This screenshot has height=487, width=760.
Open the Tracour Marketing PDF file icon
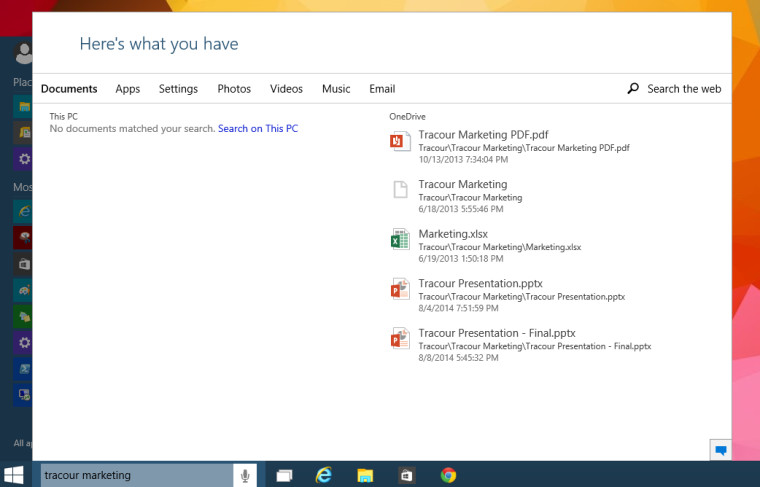click(x=400, y=142)
